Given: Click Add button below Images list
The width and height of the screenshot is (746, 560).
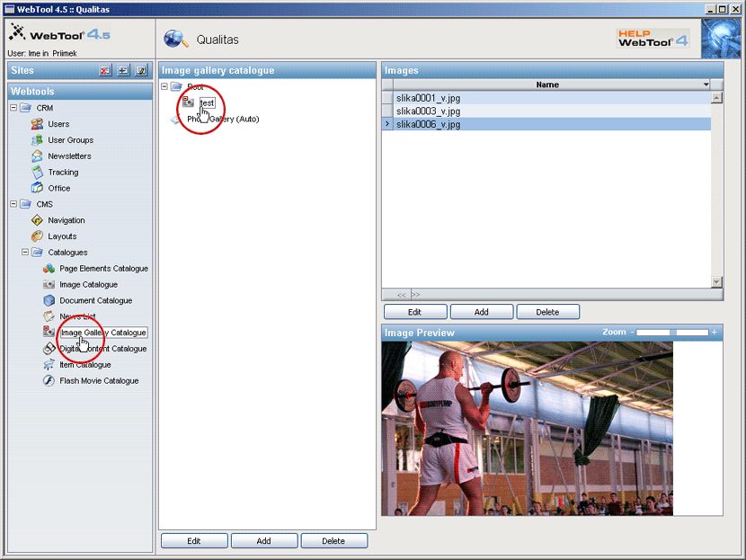Looking at the screenshot, I should point(482,312).
